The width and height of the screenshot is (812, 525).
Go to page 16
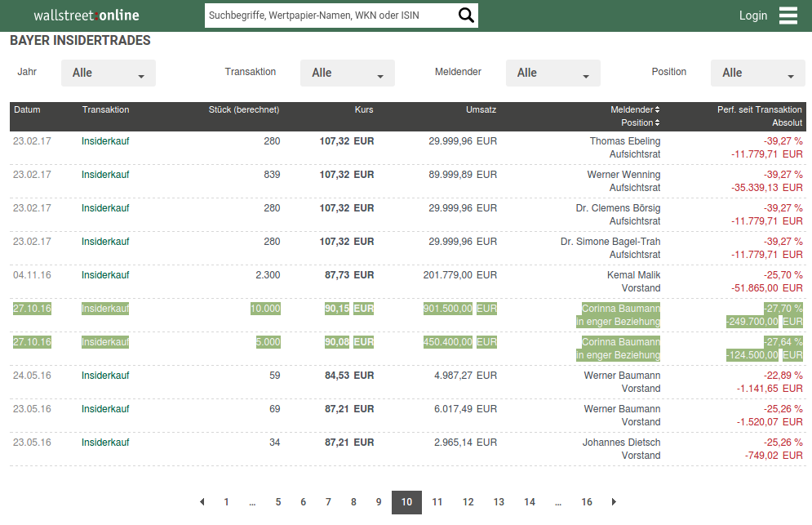click(587, 502)
